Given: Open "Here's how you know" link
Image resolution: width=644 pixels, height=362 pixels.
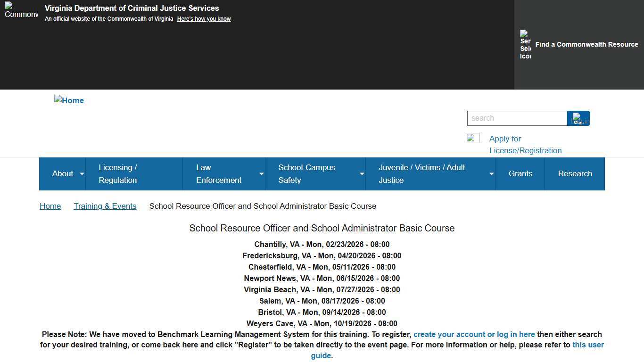Looking at the screenshot, I should click(x=204, y=19).
